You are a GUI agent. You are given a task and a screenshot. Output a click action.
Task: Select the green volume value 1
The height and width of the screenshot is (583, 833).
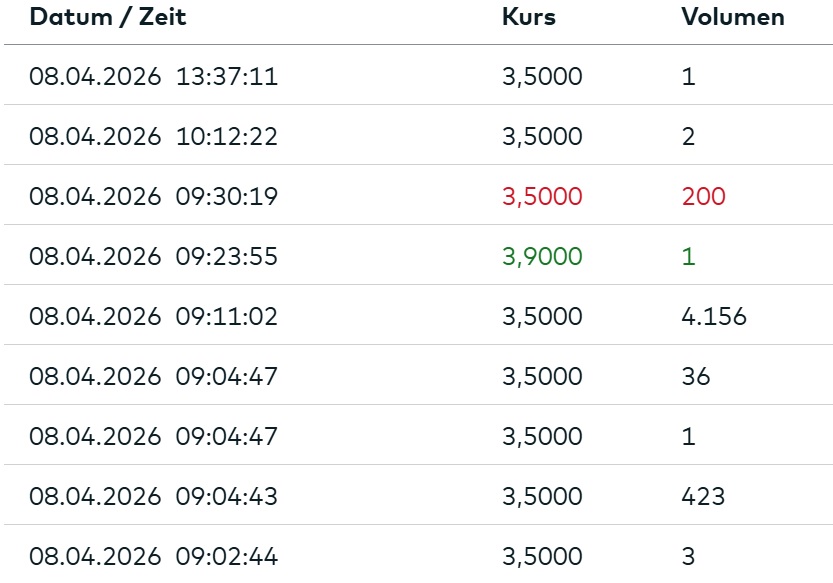click(x=688, y=257)
